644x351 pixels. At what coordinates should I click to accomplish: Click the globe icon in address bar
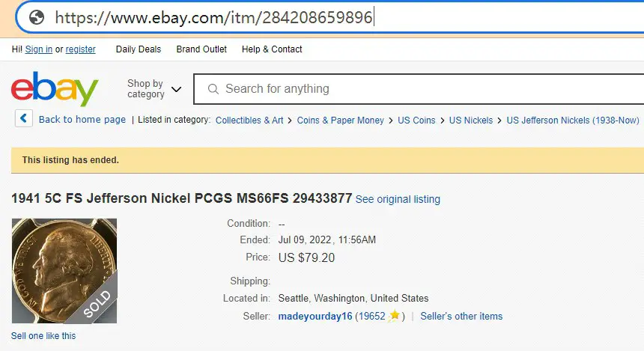[x=37, y=17]
